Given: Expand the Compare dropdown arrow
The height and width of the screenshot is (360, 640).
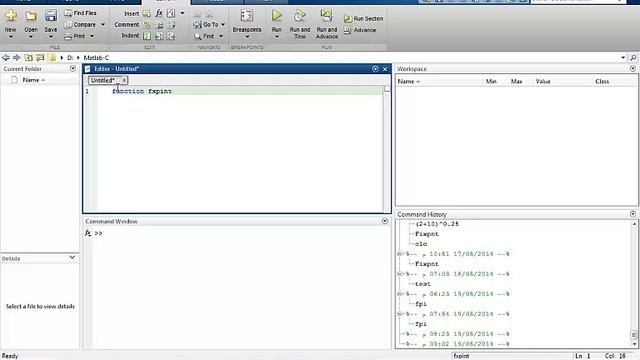Looking at the screenshot, I should (103, 25).
